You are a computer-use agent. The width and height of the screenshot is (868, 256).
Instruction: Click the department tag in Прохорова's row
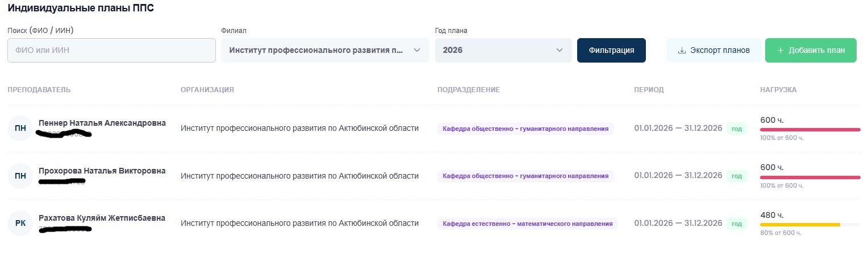[x=525, y=176]
